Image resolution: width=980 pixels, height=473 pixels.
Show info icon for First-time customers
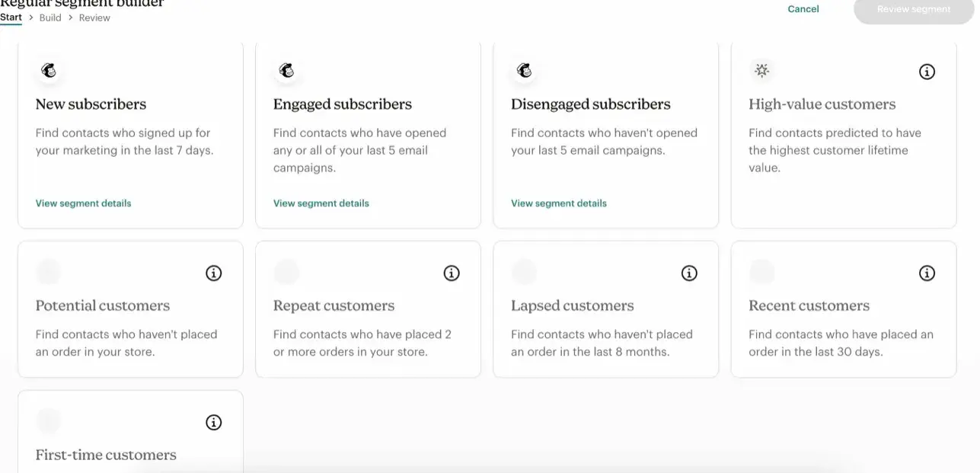pos(214,422)
